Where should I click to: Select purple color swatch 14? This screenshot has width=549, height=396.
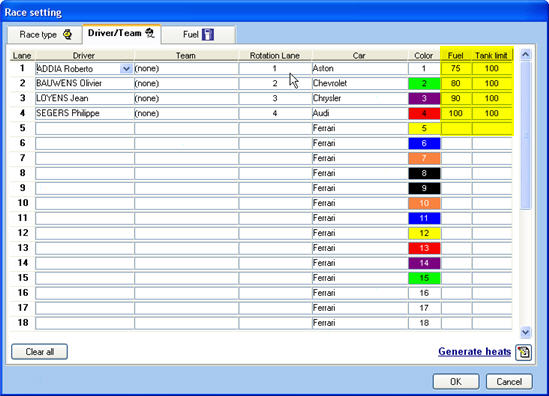pyautogui.click(x=424, y=263)
